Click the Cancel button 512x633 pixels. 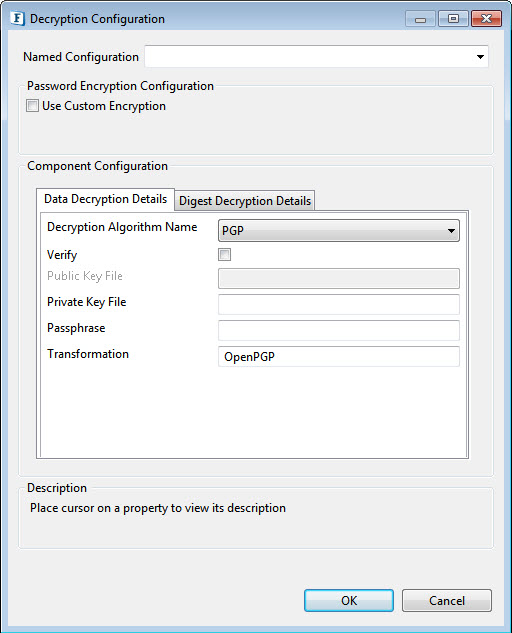[x=447, y=600]
